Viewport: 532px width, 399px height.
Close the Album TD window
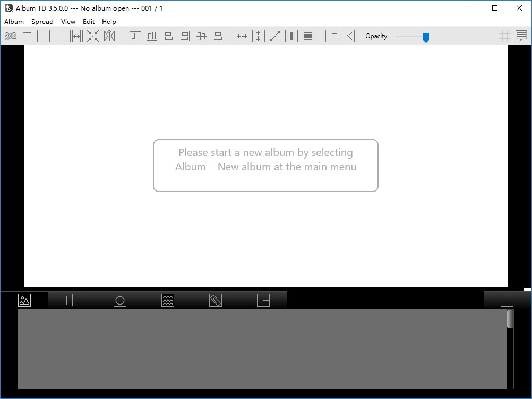(x=519, y=8)
